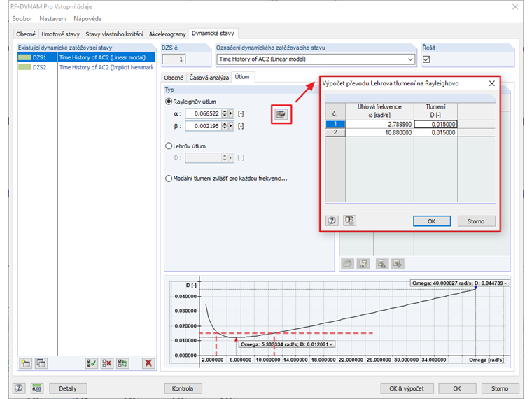Viewport: 532px width, 399px height.
Task: Select Dynamické stavy tab
Action: pos(213,34)
